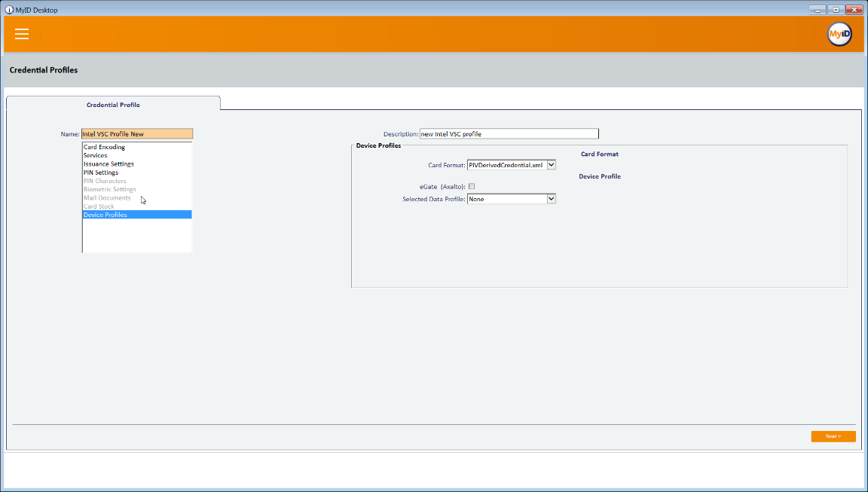This screenshot has width=868, height=492.
Task: Open the Card Format dropdown
Action: point(512,165)
